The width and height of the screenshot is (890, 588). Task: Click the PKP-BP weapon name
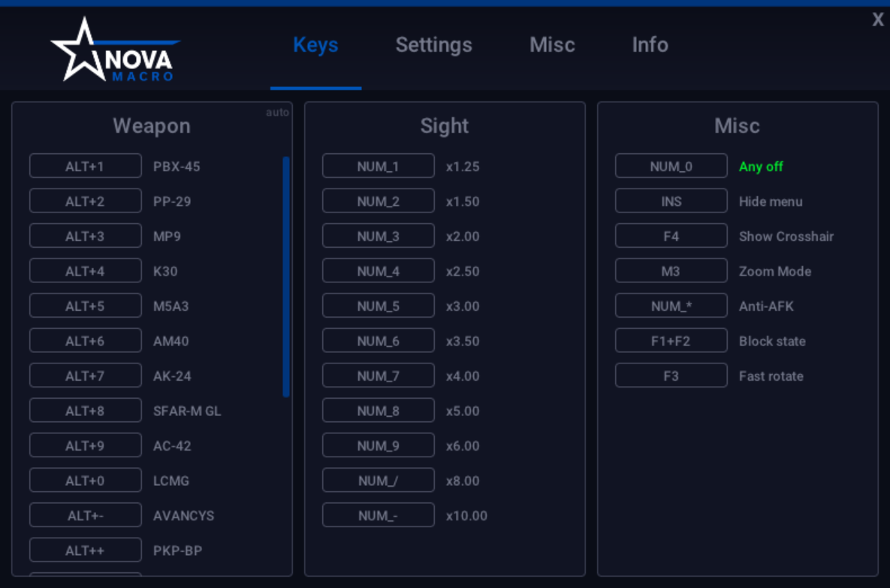coord(177,550)
